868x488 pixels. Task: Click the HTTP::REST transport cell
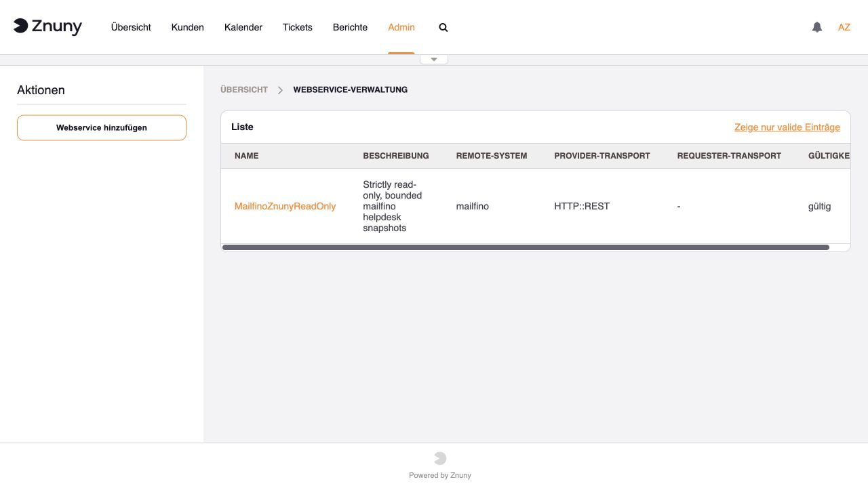pos(582,206)
